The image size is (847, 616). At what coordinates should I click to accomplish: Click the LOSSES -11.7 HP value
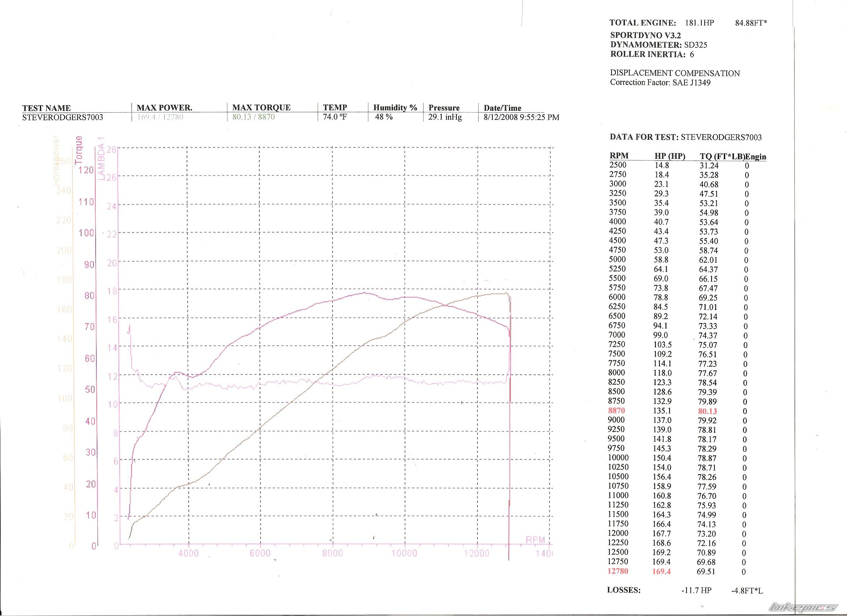click(696, 591)
